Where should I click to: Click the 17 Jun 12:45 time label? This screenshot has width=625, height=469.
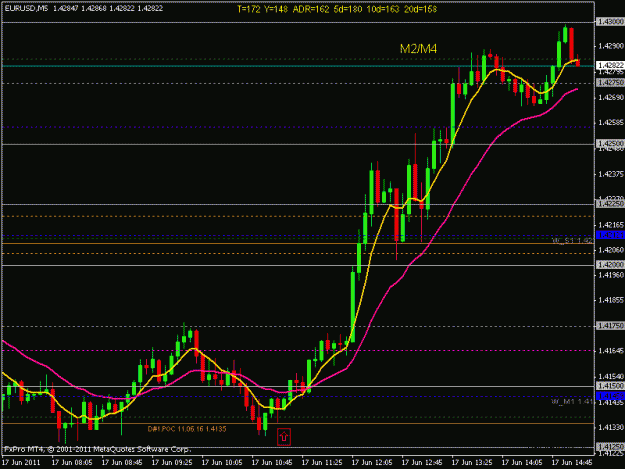point(422,462)
